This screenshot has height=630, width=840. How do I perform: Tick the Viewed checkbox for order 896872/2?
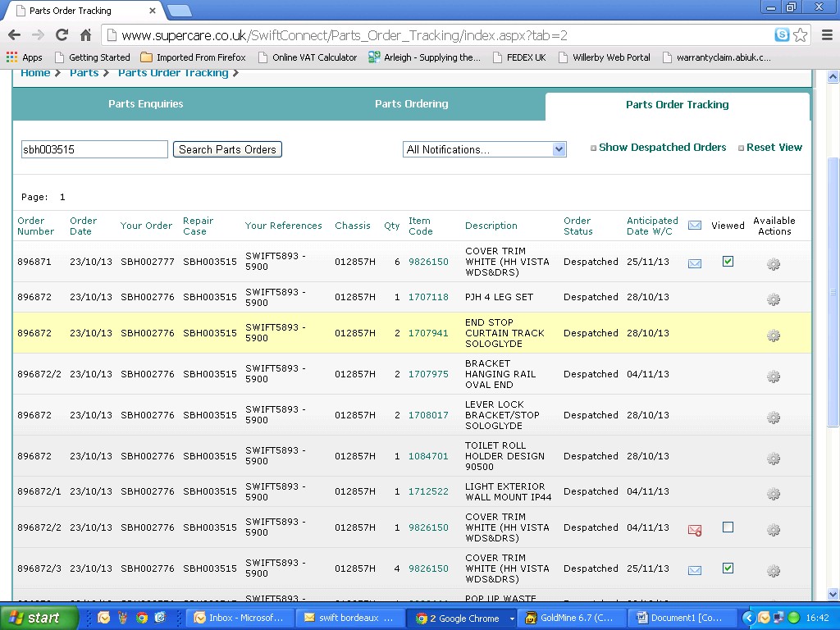click(x=728, y=527)
